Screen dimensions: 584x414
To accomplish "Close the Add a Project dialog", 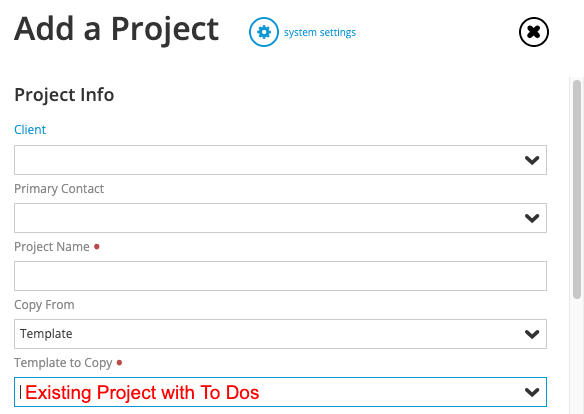I will tap(534, 32).
